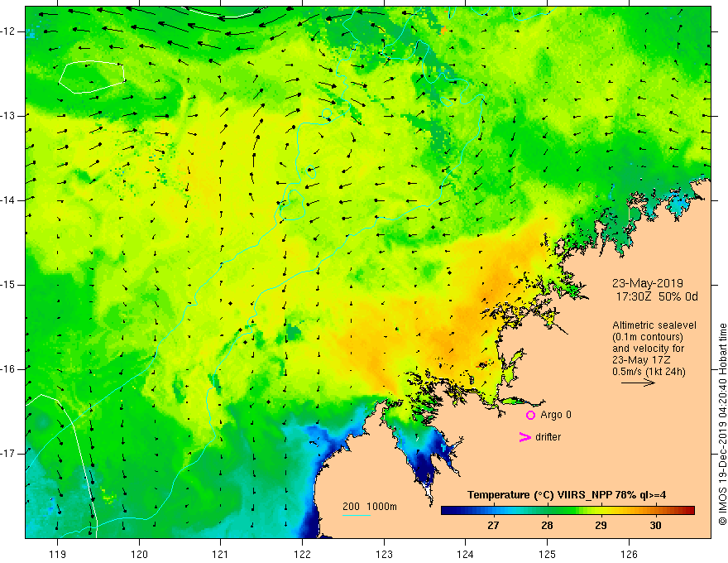Click the "drifter" legend label
This screenshot has height=563, width=728.
point(548,437)
